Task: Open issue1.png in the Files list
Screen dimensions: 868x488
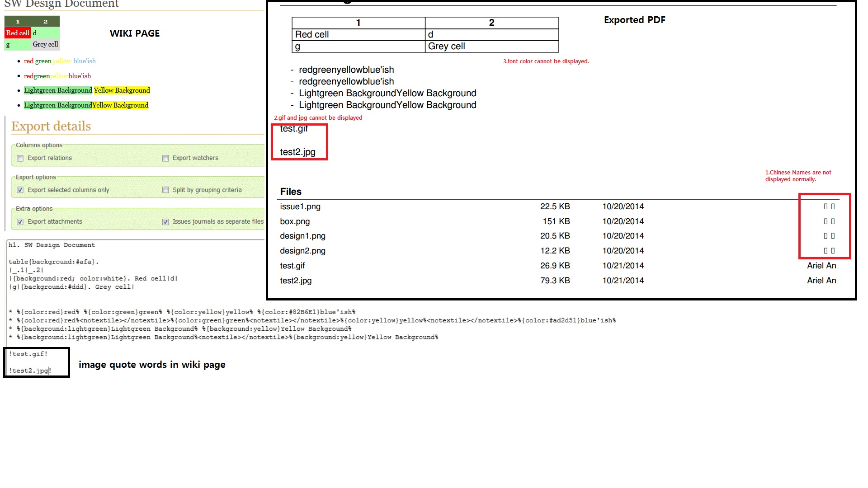Action: (x=300, y=206)
